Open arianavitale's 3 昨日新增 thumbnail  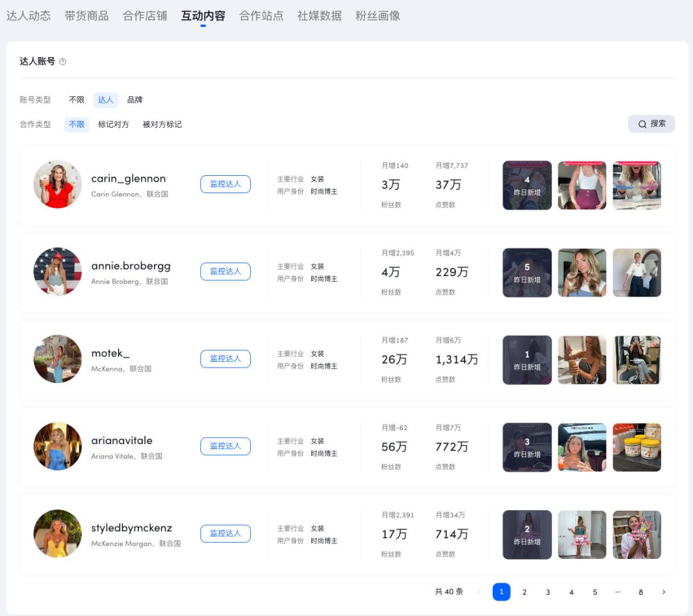[x=527, y=448]
